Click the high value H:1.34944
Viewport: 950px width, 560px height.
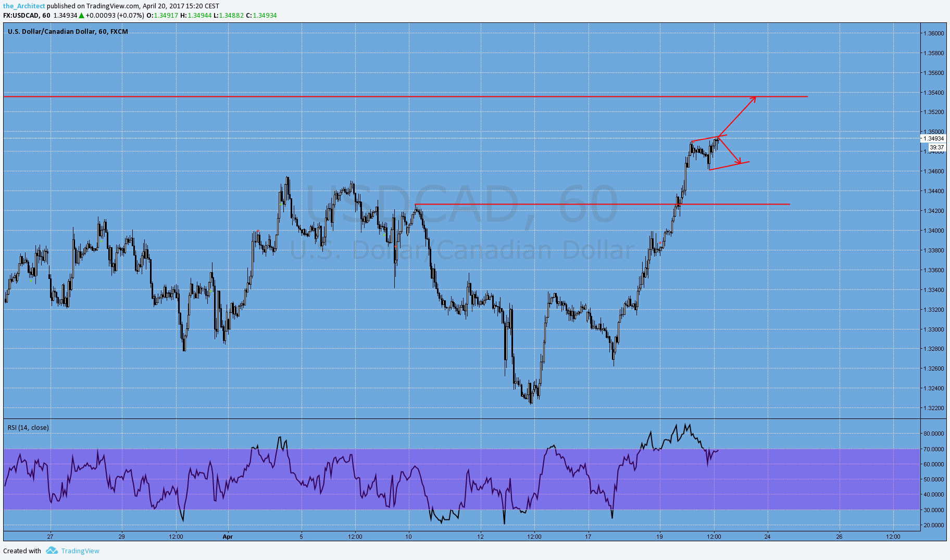click(x=196, y=15)
